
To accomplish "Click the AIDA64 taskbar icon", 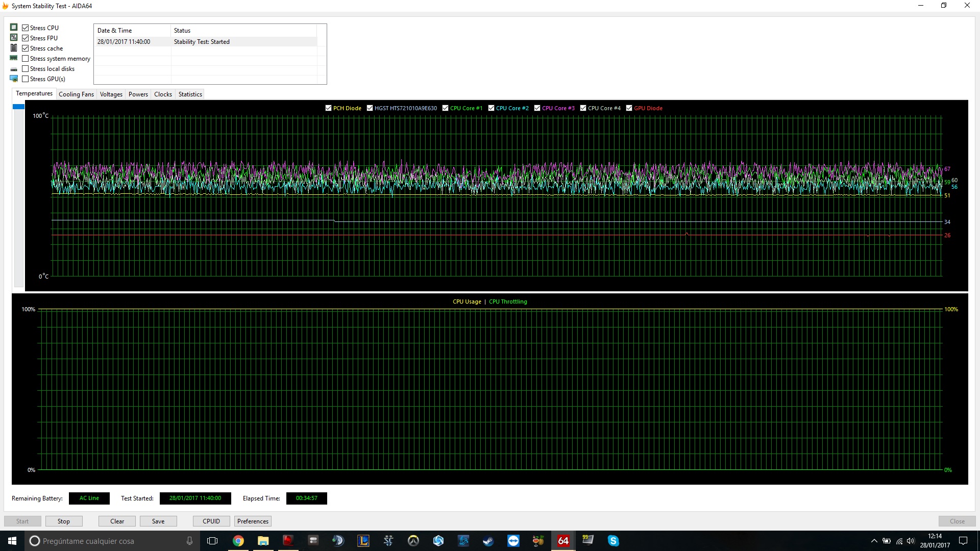I will [x=563, y=541].
